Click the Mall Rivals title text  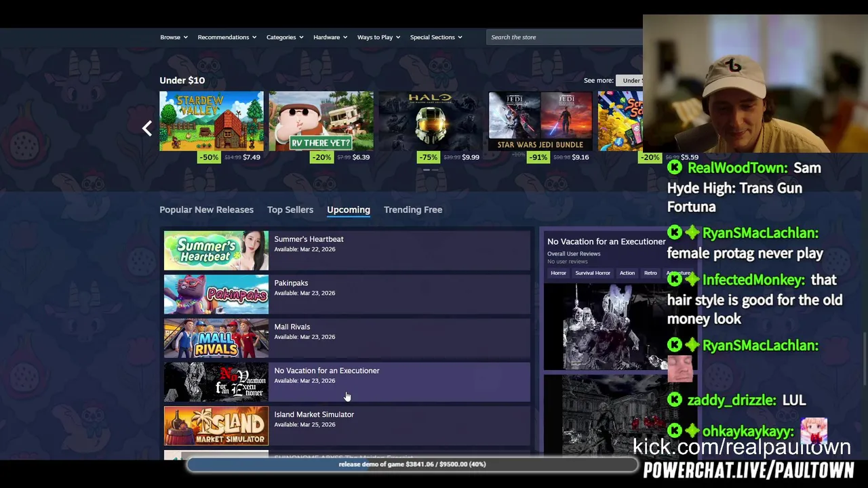click(292, 327)
